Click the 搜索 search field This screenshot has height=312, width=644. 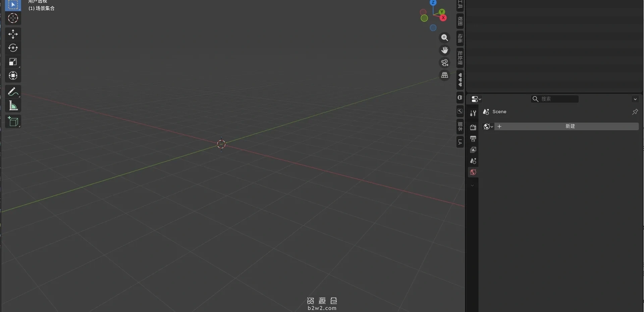(555, 99)
